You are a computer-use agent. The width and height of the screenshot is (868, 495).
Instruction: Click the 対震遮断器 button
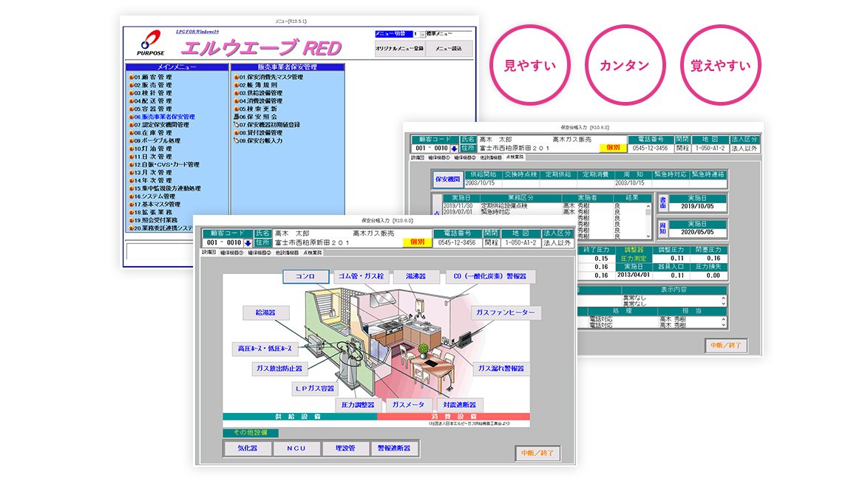coord(459,405)
